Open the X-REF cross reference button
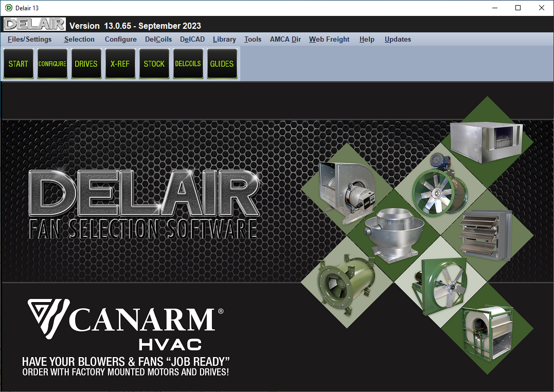Viewport: 554px width, 392px height. pos(120,64)
